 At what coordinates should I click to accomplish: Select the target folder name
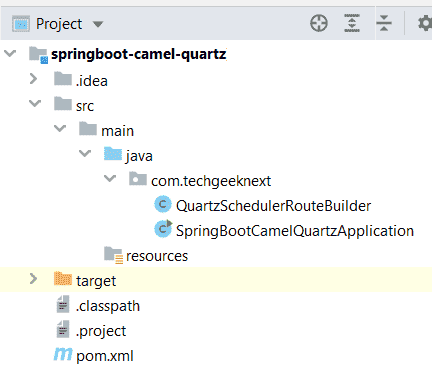click(96, 281)
